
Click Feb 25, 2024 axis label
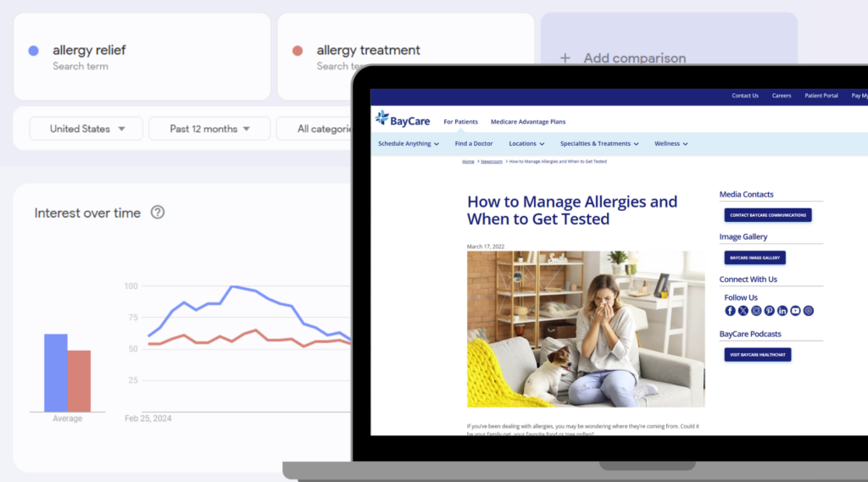(x=147, y=419)
